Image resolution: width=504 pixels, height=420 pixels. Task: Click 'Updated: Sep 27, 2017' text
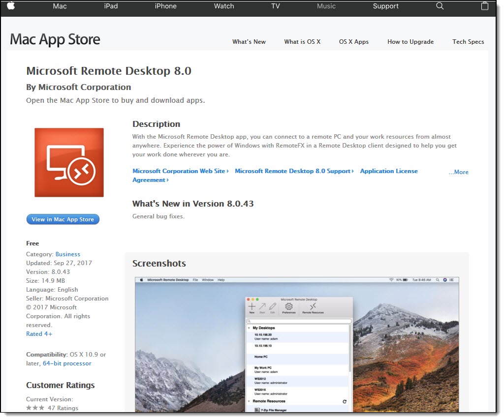tap(59, 263)
